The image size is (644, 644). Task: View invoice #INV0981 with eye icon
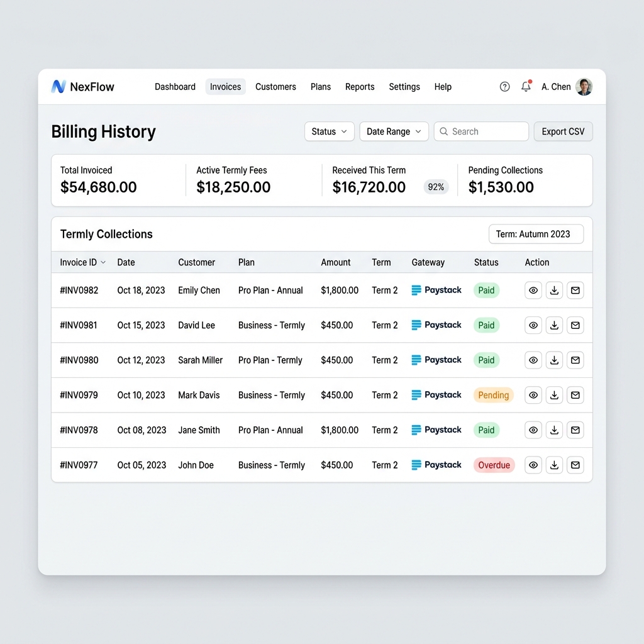coord(533,325)
